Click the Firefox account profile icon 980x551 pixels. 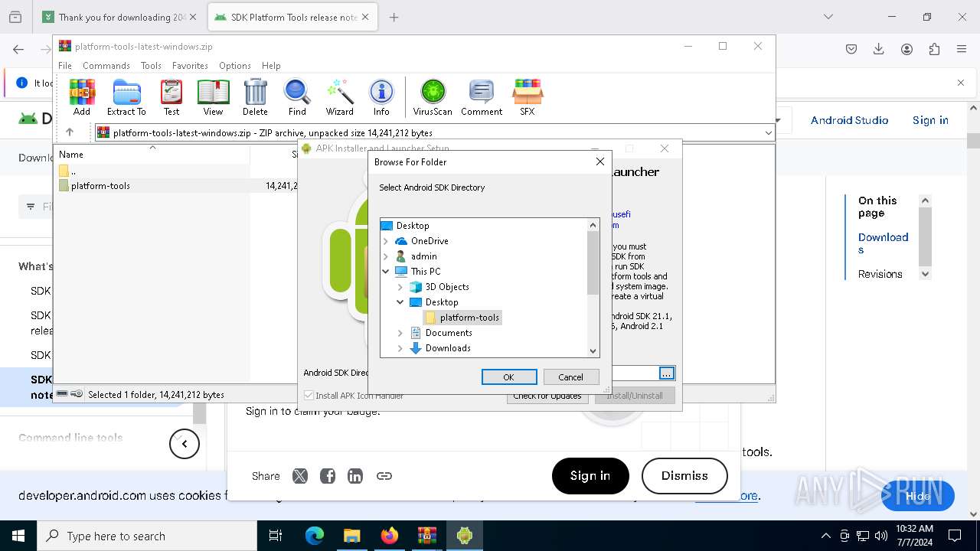click(x=906, y=49)
